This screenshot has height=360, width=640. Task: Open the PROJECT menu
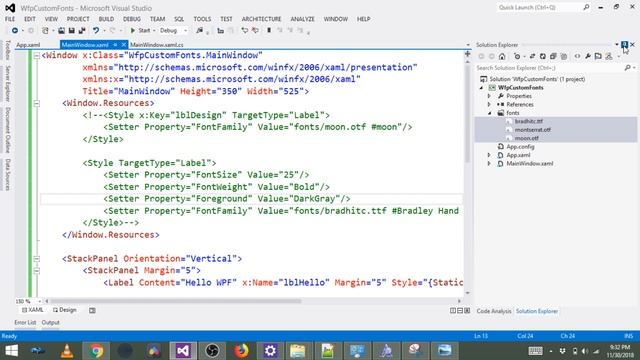[x=78, y=19]
